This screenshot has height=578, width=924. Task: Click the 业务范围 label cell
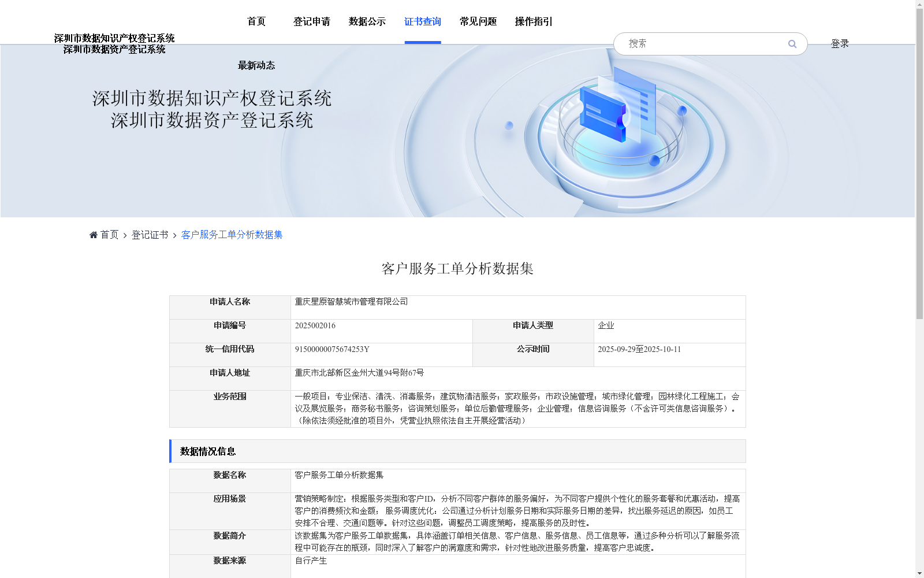[x=230, y=409]
